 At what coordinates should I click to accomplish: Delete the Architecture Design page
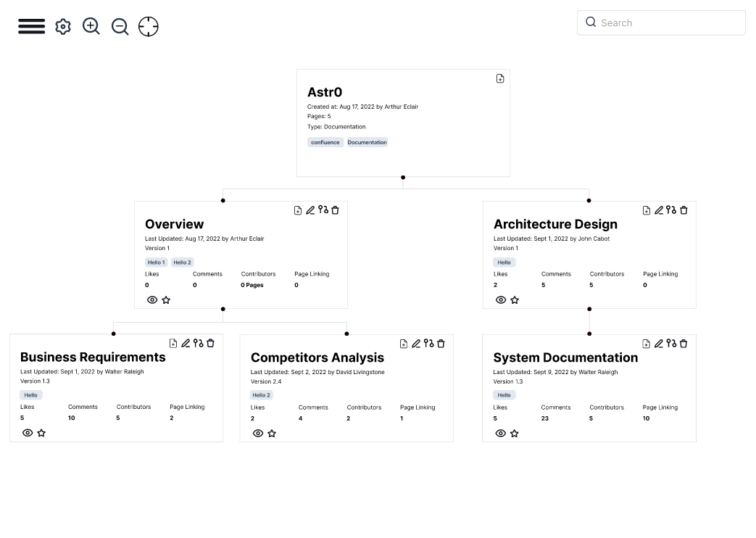tap(684, 210)
